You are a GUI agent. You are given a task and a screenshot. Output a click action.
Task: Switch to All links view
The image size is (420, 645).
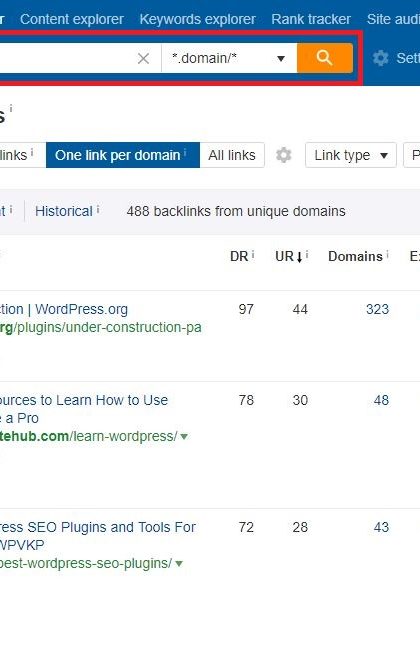point(232,155)
